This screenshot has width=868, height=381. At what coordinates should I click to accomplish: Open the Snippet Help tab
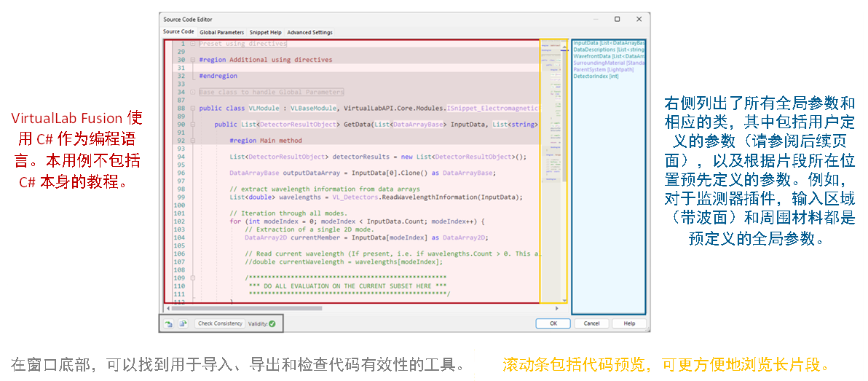pos(265,33)
